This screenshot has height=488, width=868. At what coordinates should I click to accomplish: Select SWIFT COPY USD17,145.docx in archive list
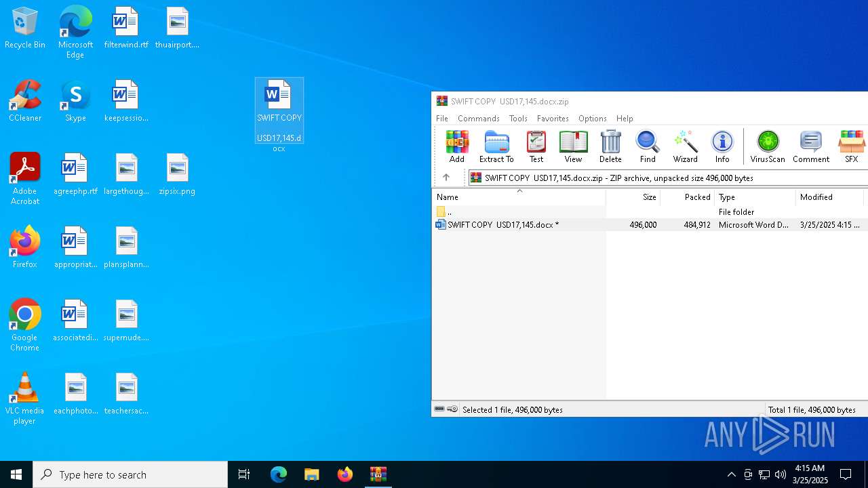point(650,225)
